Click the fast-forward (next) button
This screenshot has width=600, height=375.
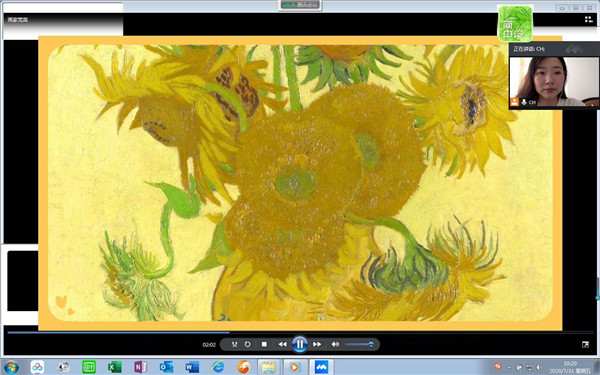(x=317, y=344)
